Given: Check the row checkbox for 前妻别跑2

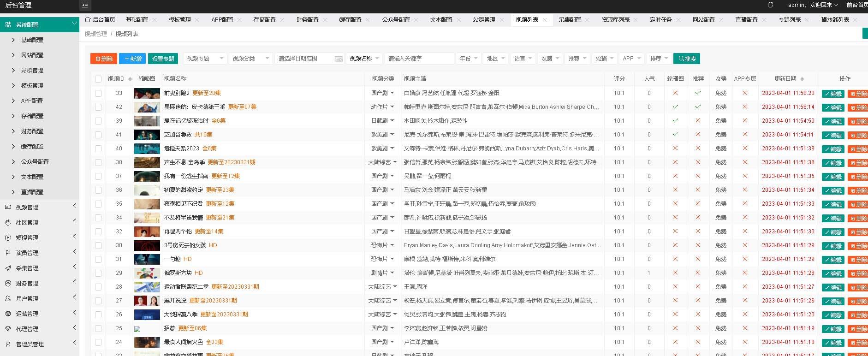Looking at the screenshot, I should (98, 93).
